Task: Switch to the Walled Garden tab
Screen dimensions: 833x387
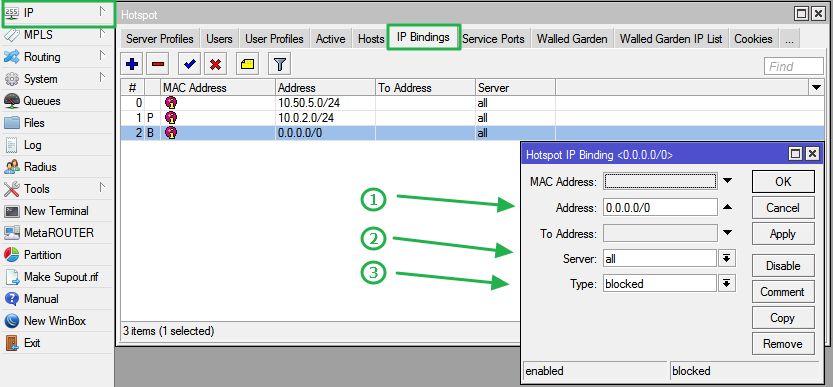Action: pos(572,39)
